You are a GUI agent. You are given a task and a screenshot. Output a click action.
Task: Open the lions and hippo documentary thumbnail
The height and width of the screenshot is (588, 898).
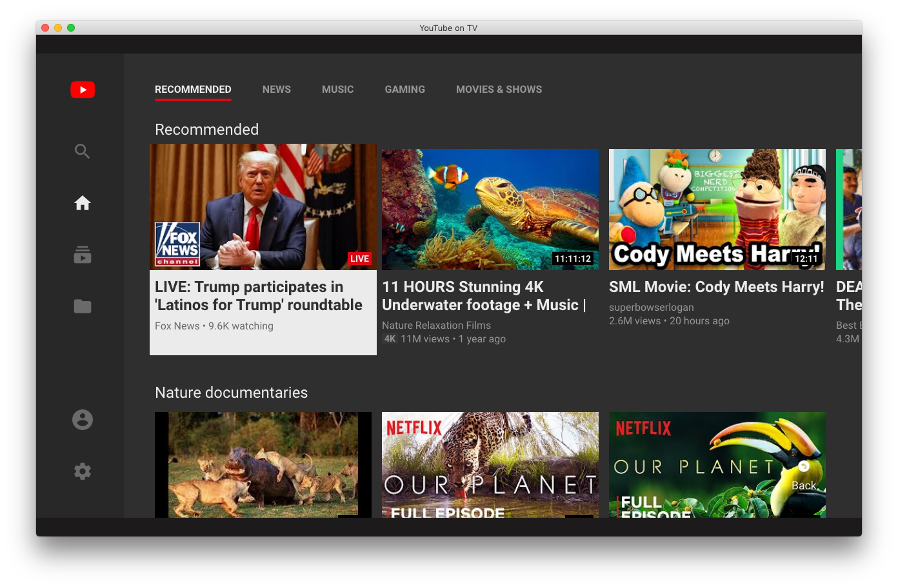coord(263,465)
